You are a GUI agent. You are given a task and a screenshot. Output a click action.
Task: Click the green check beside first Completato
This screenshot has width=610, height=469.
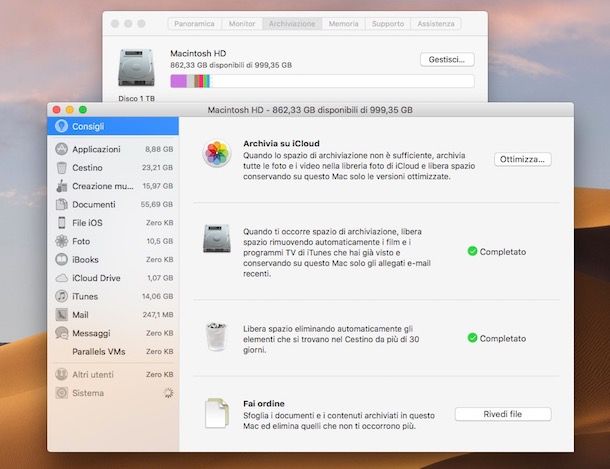pyautogui.click(x=472, y=251)
